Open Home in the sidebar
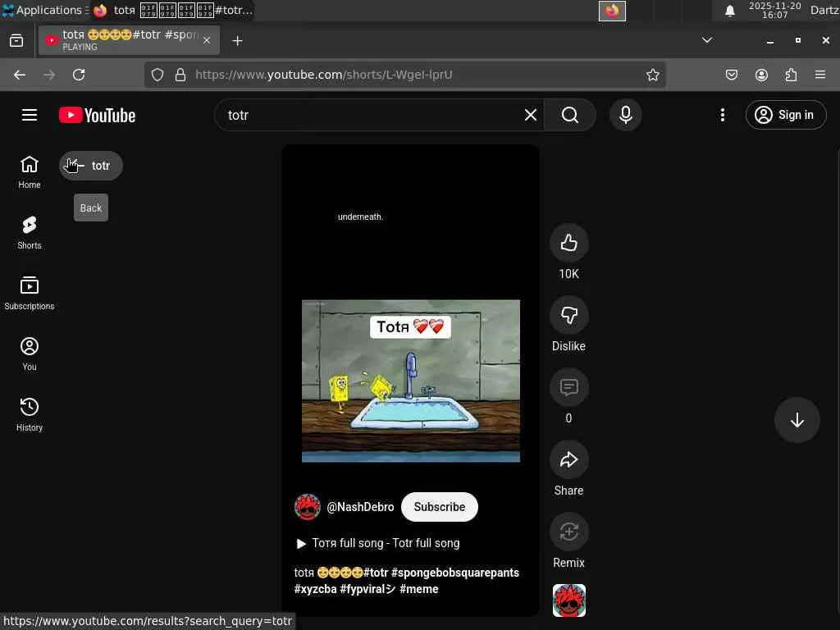Screen dimensions: 840x630 pos(30,172)
